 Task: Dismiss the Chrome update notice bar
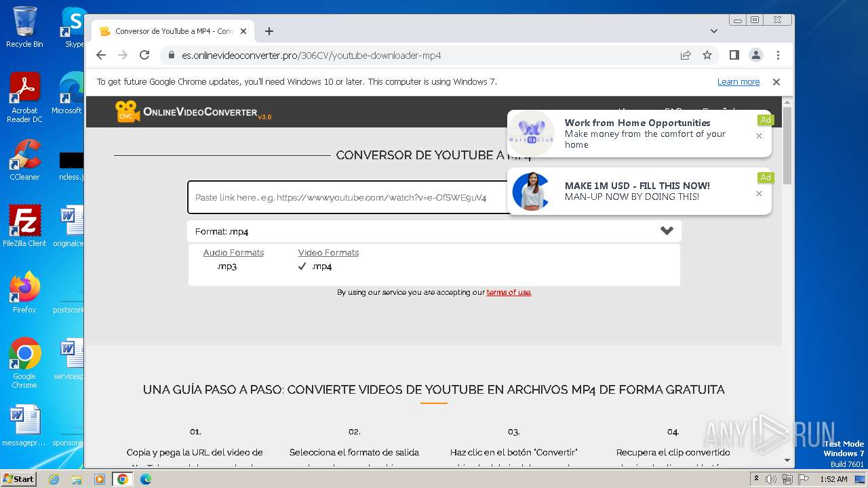[x=776, y=82]
